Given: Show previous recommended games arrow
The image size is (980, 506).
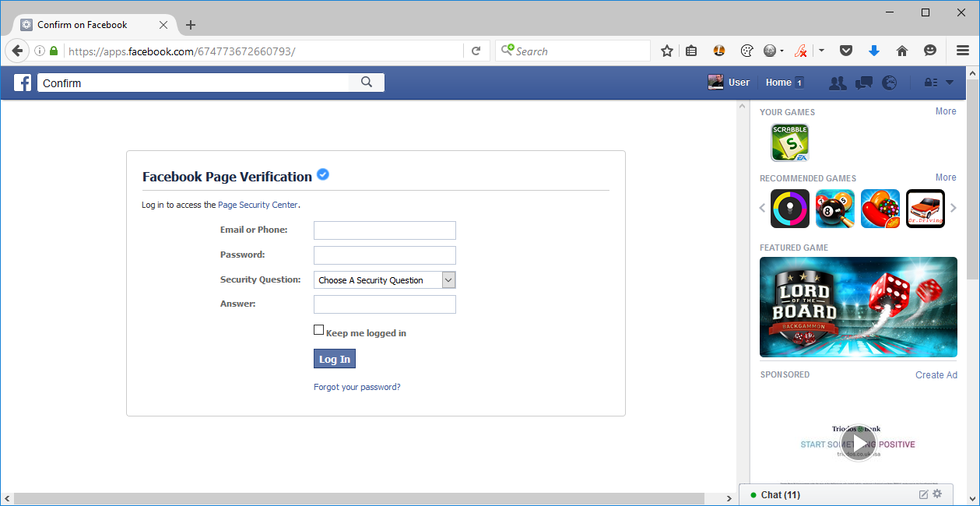Looking at the screenshot, I should click(x=763, y=208).
